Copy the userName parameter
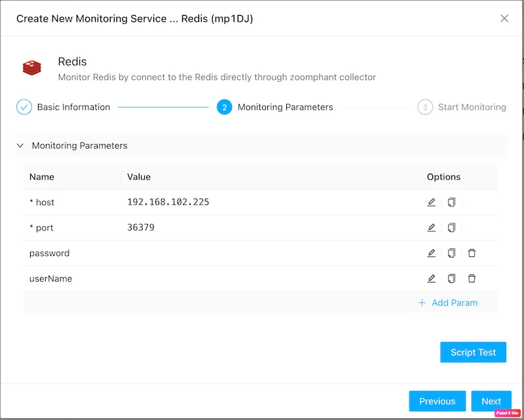Image resolution: width=524 pixels, height=420 pixels. pos(451,278)
